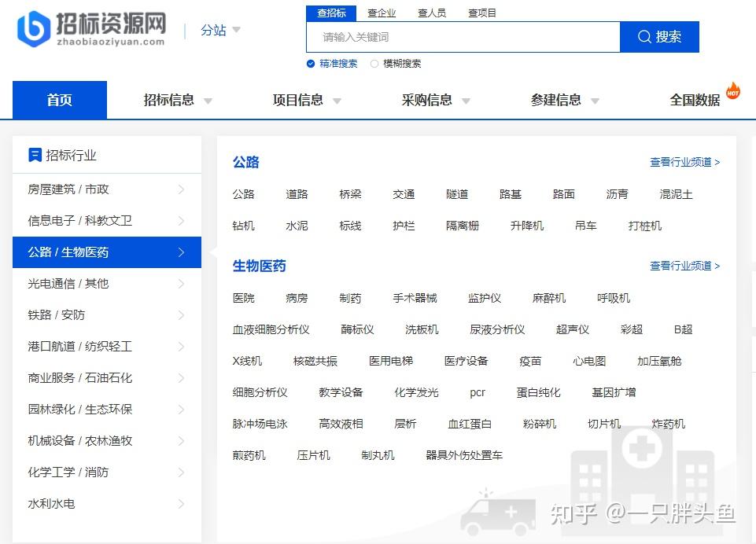Click the 打桩机 keyword link

(644, 226)
